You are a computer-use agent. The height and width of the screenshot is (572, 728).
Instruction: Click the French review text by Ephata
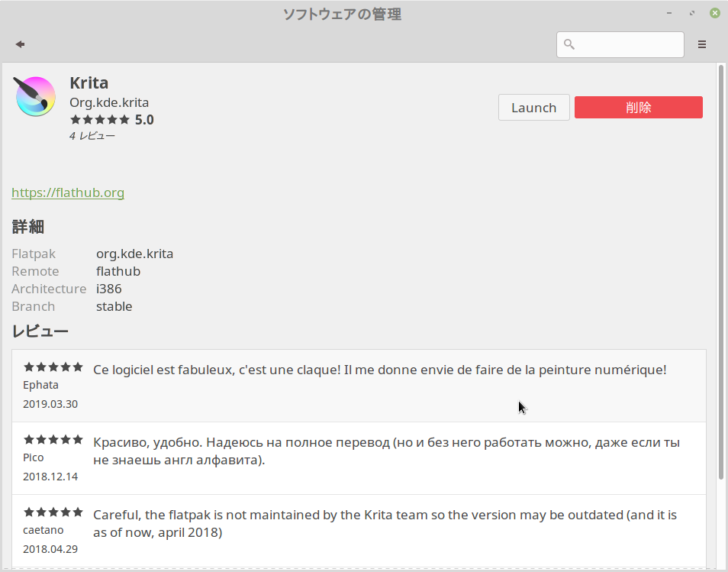click(x=380, y=370)
